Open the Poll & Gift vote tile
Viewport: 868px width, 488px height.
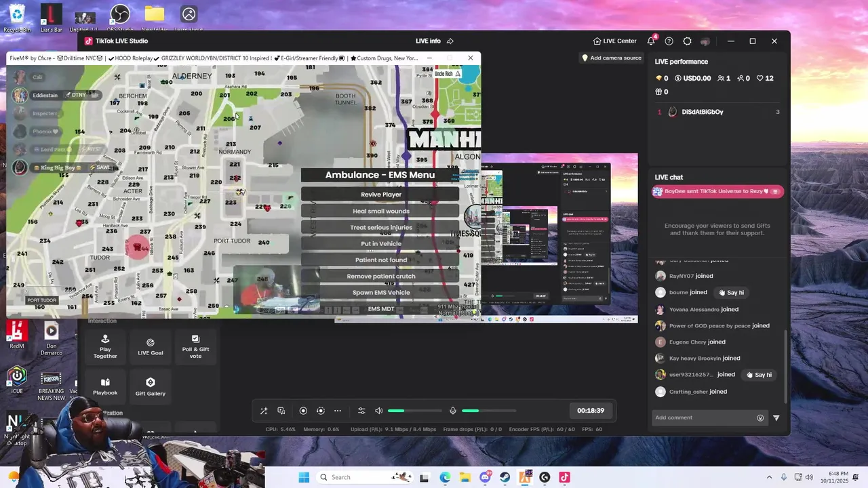pyautogui.click(x=195, y=346)
